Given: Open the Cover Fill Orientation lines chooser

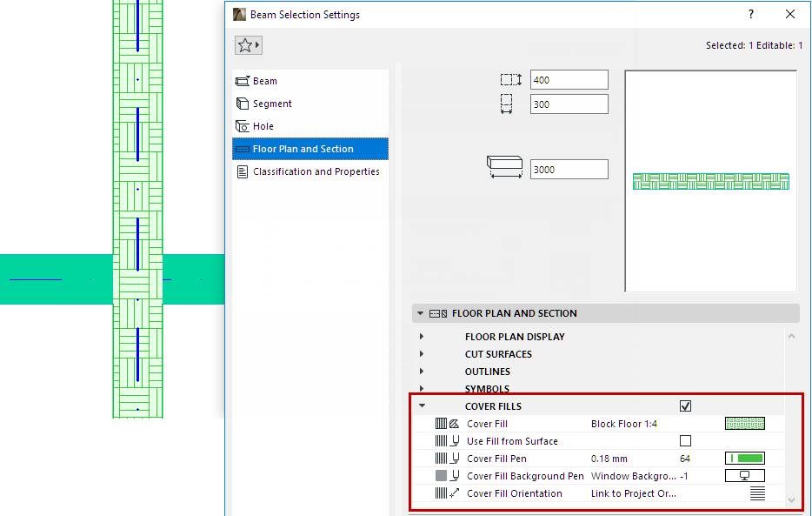Looking at the screenshot, I should click(757, 493).
